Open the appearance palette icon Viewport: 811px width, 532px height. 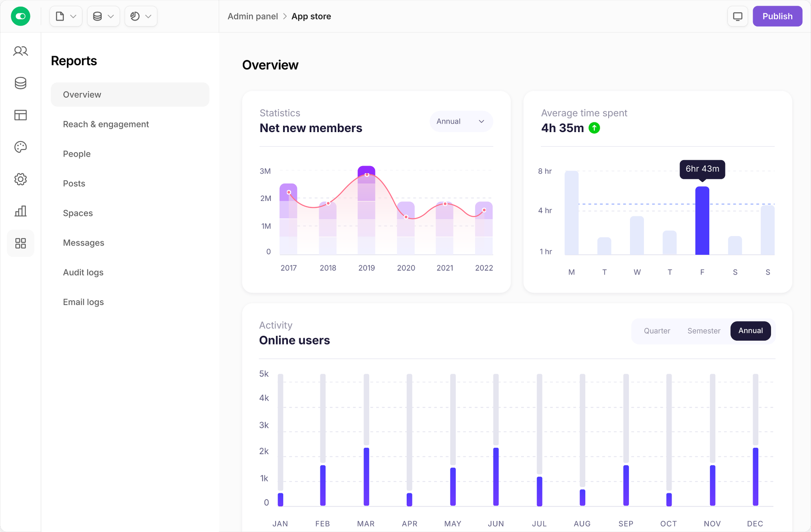20,147
